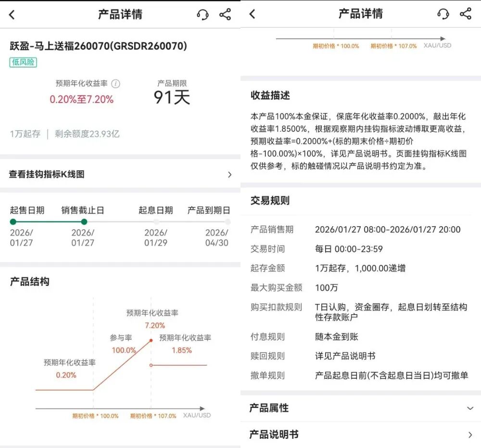
Task: Go back using the right screen's arrow
Action: pyautogui.click(x=252, y=14)
